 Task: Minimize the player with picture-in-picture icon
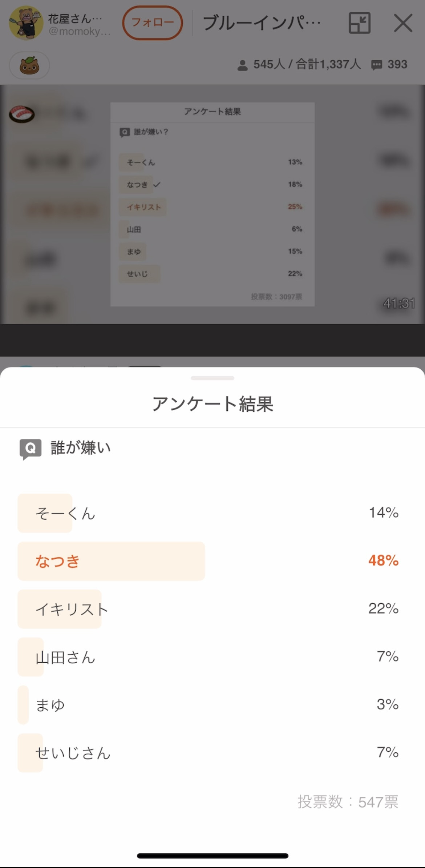[x=359, y=23]
